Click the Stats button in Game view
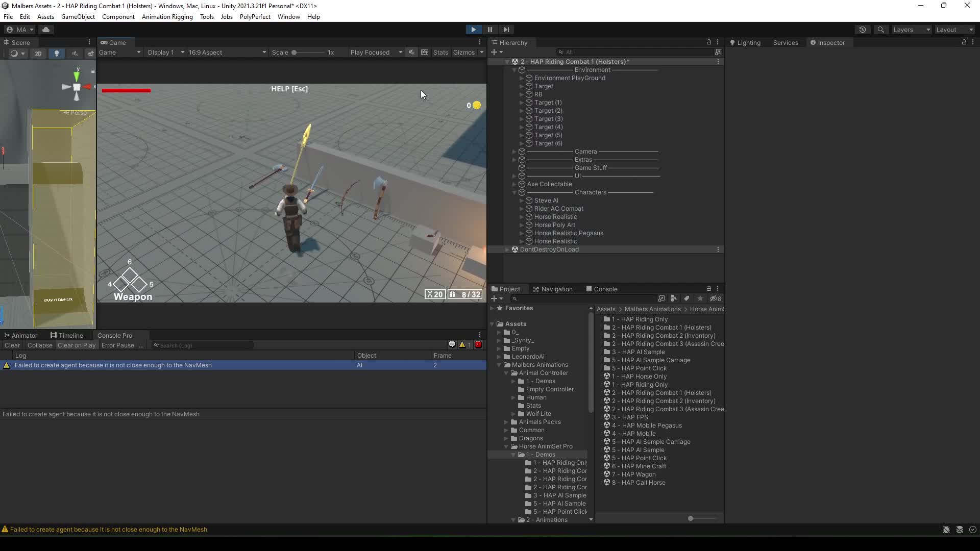 [x=440, y=53]
